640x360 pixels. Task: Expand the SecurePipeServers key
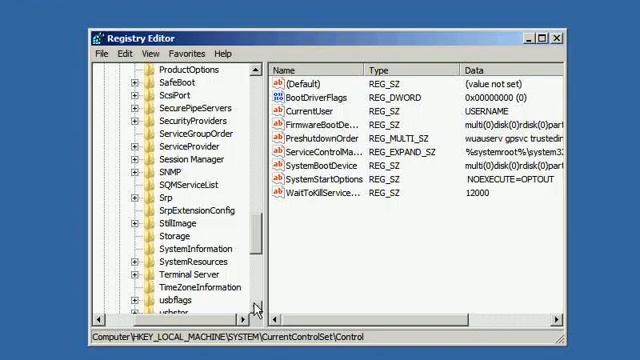135,109
